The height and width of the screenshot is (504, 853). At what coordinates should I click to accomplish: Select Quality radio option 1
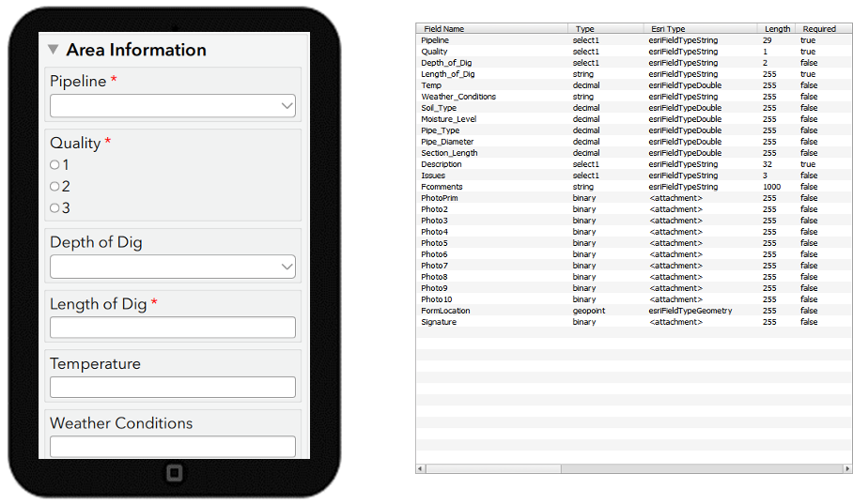55,165
